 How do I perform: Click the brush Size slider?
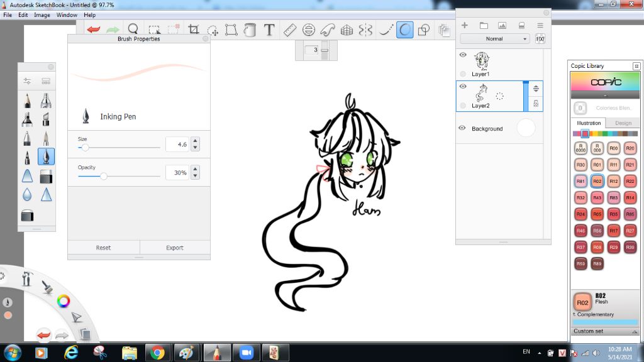click(119, 147)
